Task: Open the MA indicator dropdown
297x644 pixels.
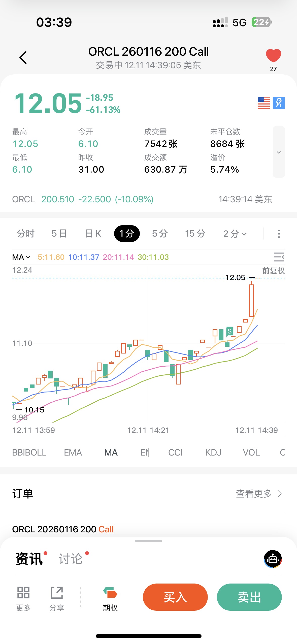Action: tap(21, 257)
